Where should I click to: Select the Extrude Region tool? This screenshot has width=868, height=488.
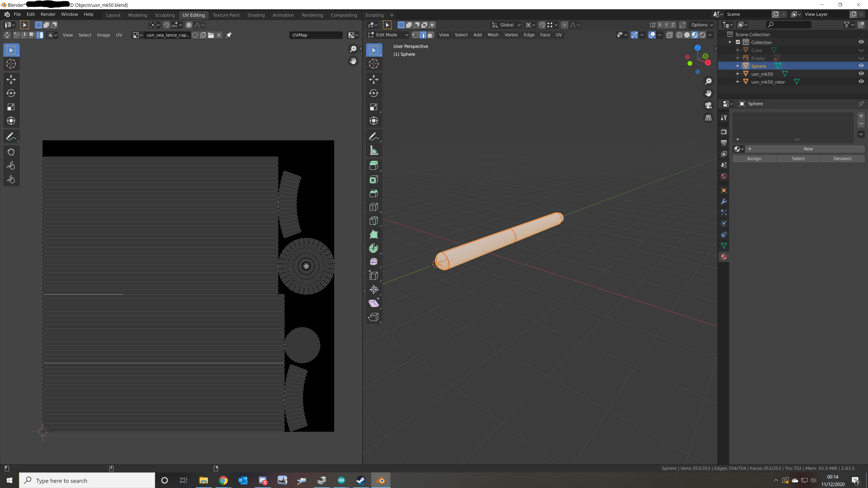tap(374, 165)
